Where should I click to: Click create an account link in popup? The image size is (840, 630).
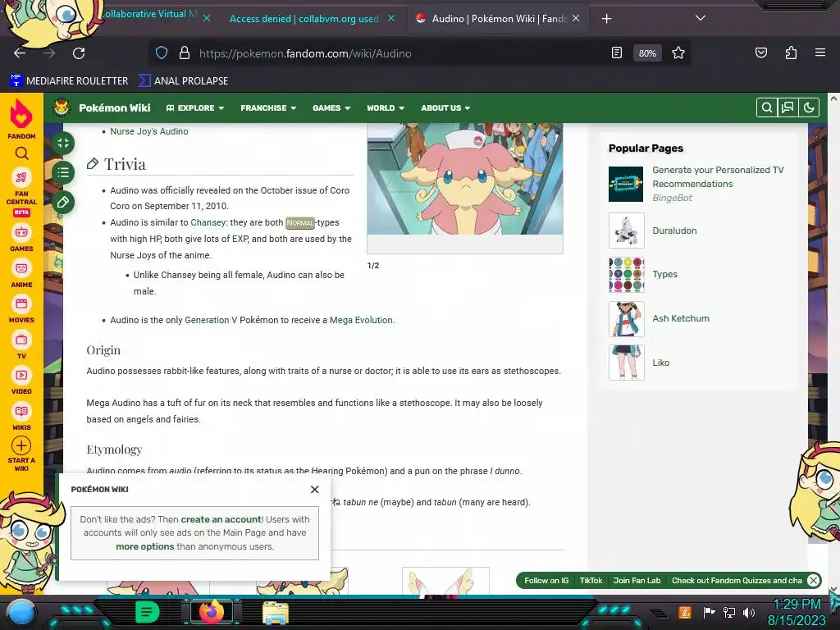[x=221, y=519]
